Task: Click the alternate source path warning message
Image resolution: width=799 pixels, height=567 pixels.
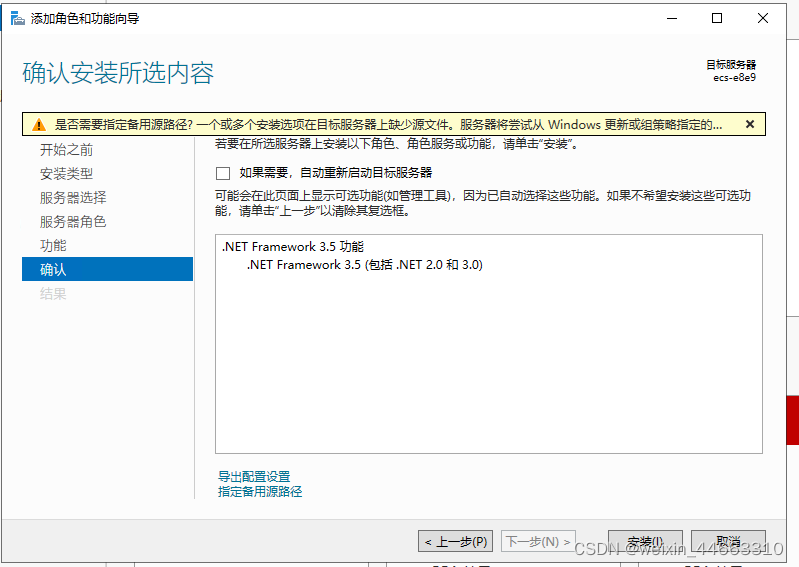Action: pos(388,125)
